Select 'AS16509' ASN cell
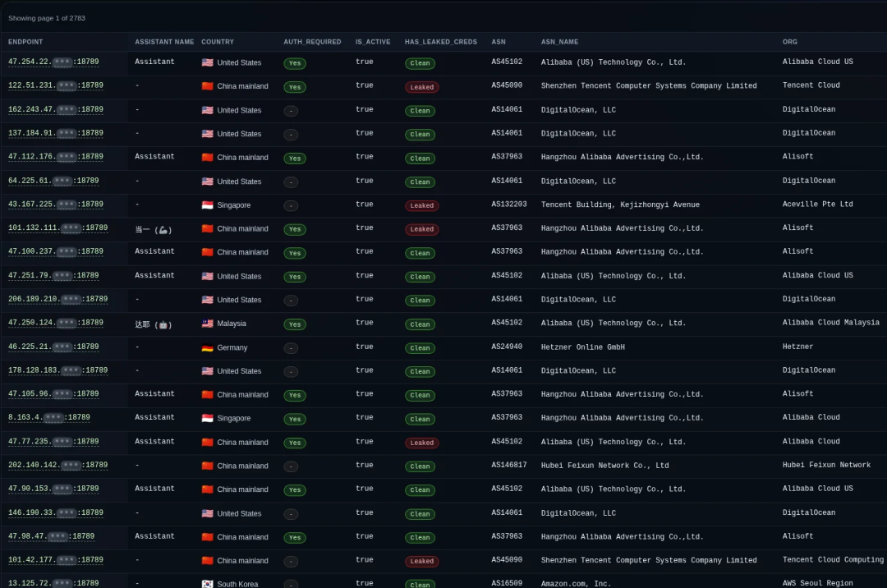Viewport: 887px width, 588px height. coord(506,583)
